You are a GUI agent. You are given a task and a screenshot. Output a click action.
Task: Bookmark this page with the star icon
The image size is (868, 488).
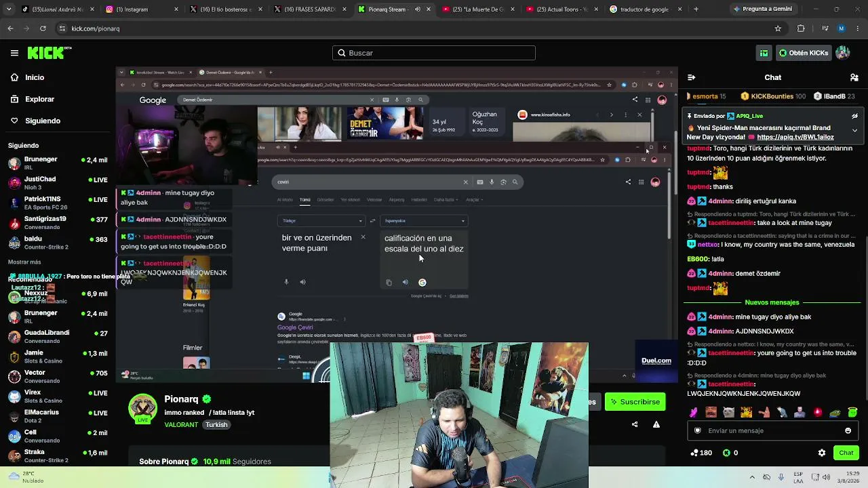[778, 28]
